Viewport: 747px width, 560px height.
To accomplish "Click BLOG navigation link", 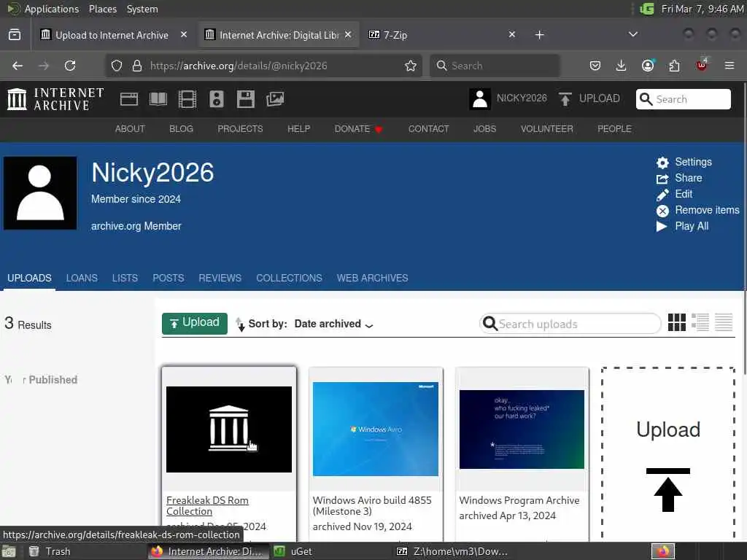I will pyautogui.click(x=181, y=129).
